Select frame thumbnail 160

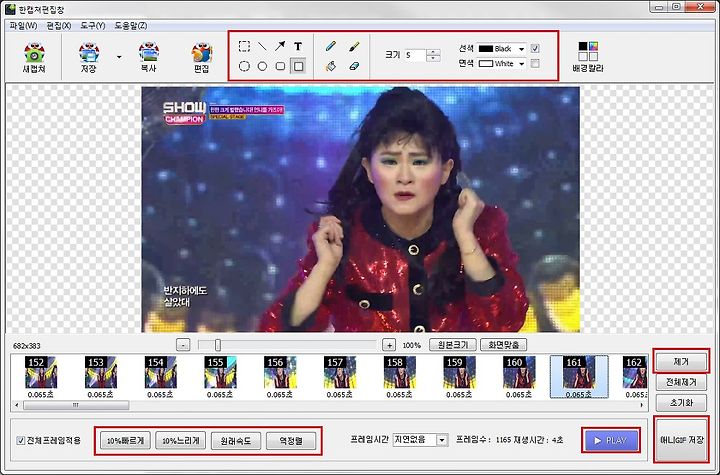[x=519, y=376]
